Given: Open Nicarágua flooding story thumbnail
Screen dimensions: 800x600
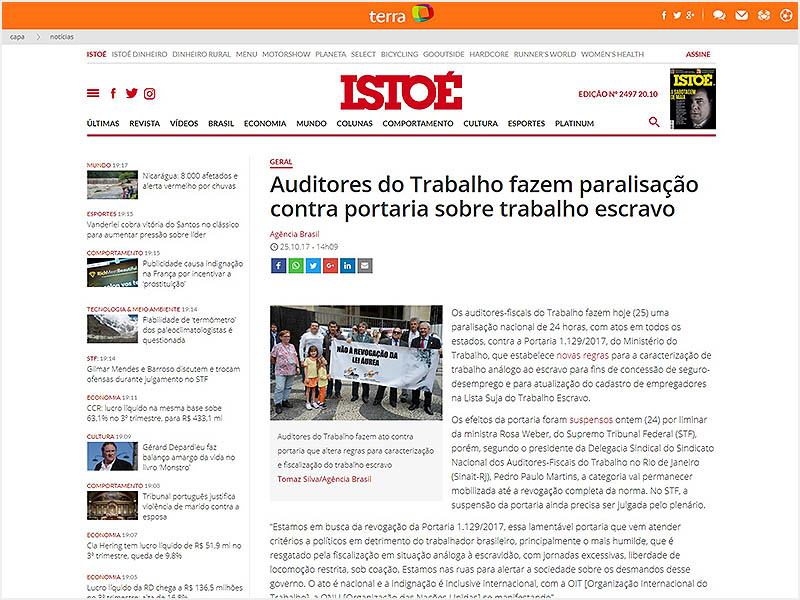Looking at the screenshot, I should click(x=112, y=185).
